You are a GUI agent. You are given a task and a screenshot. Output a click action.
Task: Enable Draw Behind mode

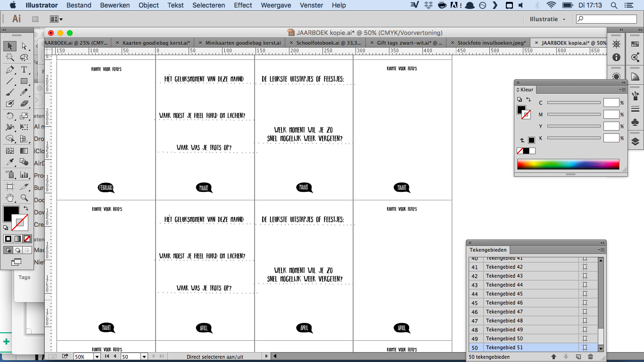tap(17, 250)
